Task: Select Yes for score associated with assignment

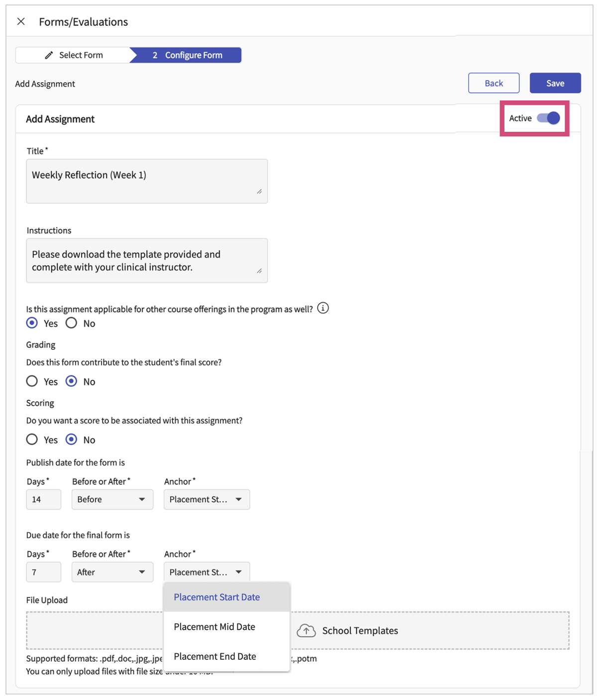Action: pyautogui.click(x=32, y=439)
